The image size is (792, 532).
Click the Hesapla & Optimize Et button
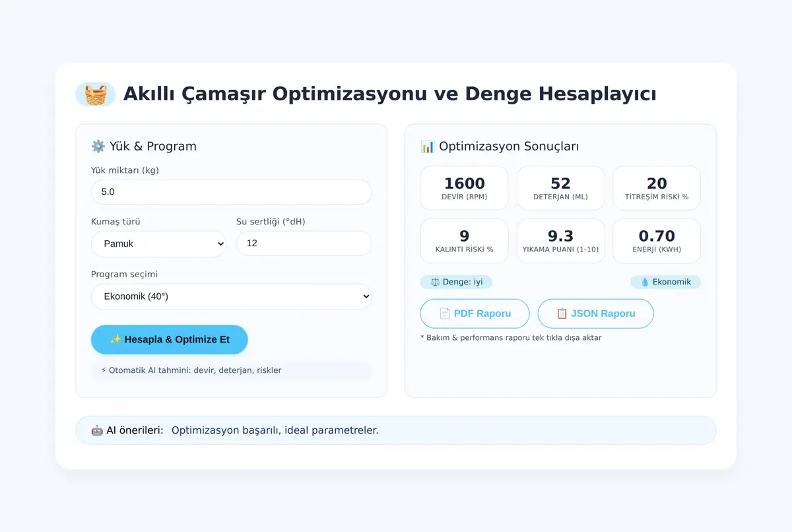170,339
